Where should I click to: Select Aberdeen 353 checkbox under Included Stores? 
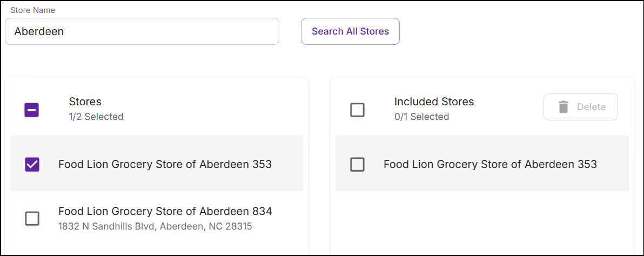[357, 165]
